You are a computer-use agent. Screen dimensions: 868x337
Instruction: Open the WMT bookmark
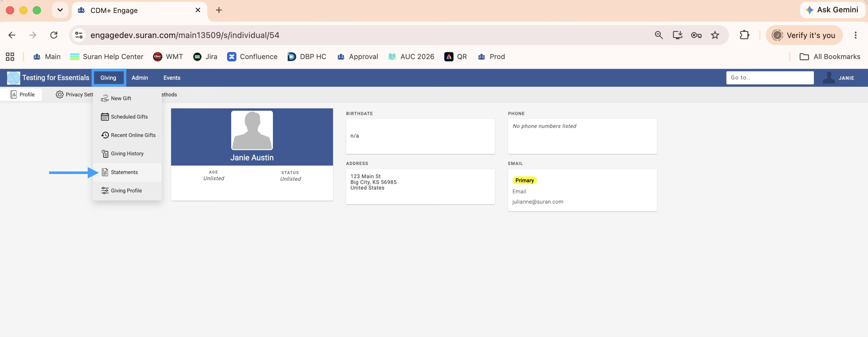click(168, 57)
